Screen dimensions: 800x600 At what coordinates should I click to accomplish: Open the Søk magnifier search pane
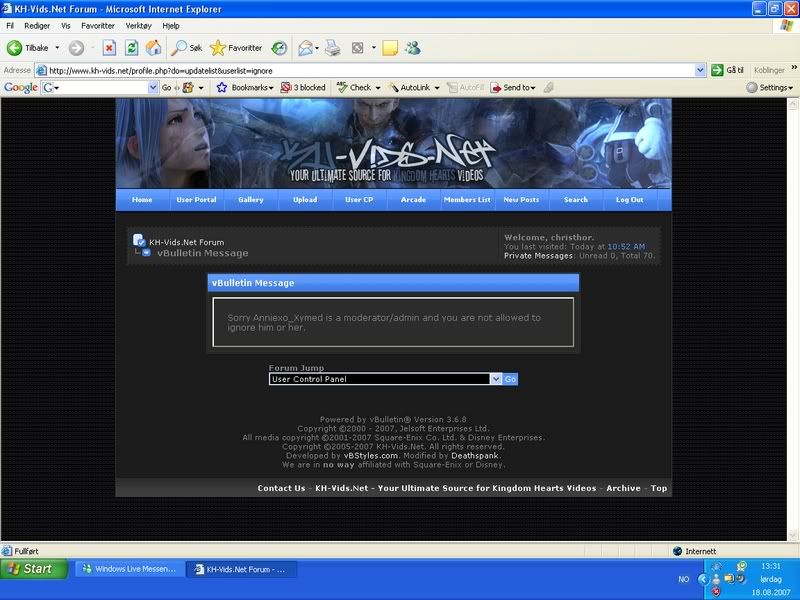[x=186, y=48]
